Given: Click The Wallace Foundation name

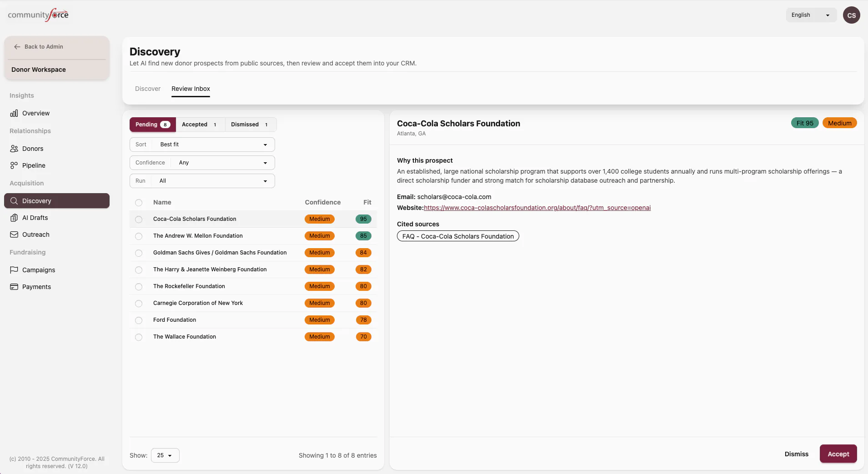Looking at the screenshot, I should click(184, 337).
